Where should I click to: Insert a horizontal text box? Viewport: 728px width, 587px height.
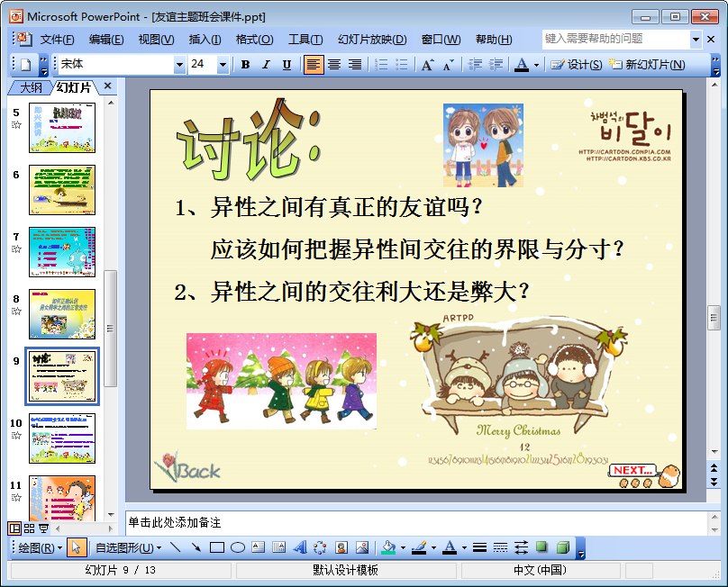(259, 548)
